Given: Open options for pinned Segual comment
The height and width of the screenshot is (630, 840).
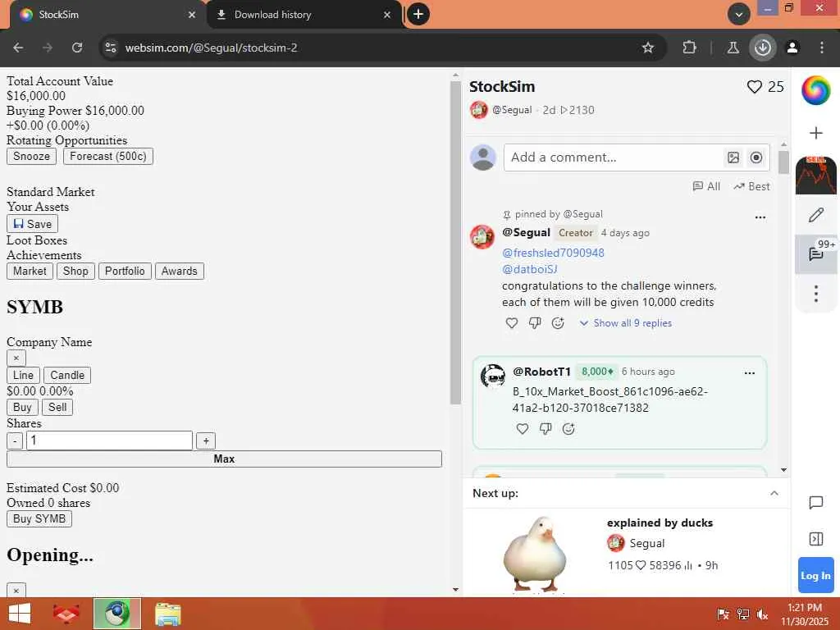Looking at the screenshot, I should tap(760, 217).
